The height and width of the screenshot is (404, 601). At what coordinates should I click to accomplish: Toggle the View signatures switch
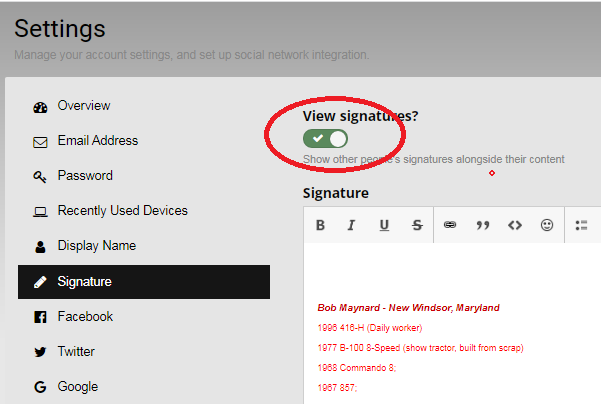pos(326,138)
